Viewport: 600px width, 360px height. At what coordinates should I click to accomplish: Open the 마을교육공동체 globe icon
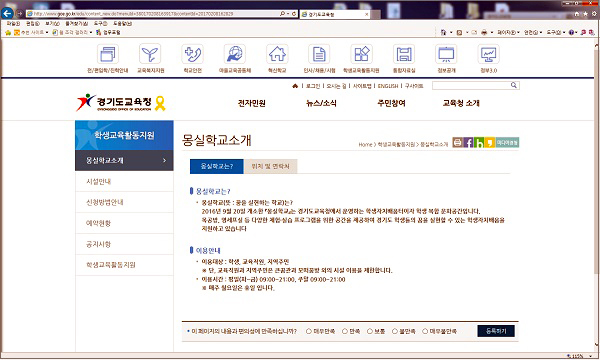tap(235, 54)
